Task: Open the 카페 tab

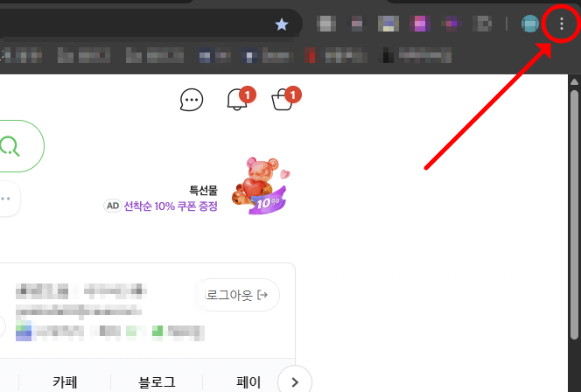Action: click(x=65, y=382)
